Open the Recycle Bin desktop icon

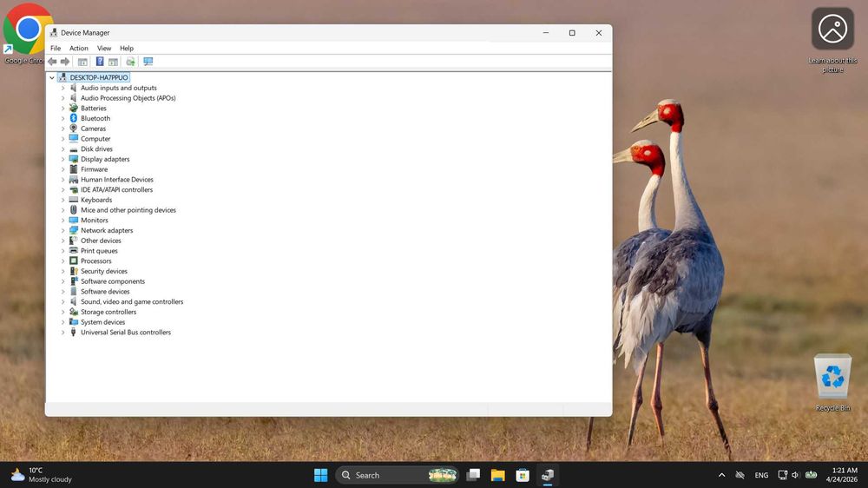[x=832, y=382]
